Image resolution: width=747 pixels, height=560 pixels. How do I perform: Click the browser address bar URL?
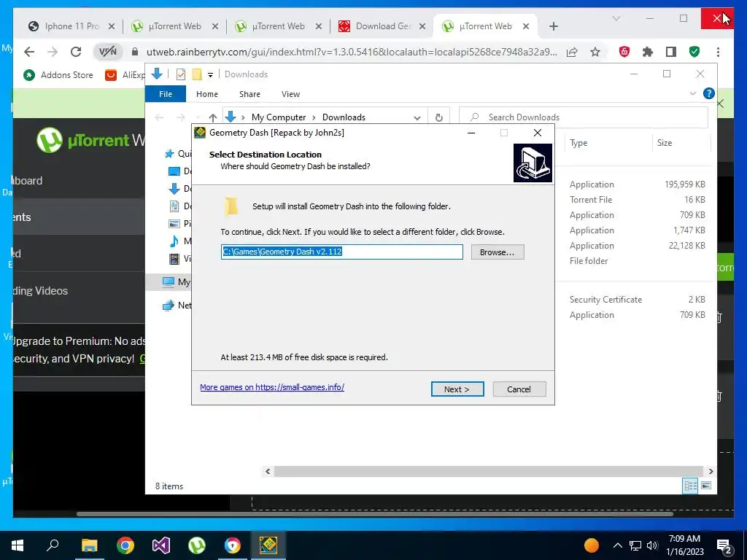pos(352,52)
